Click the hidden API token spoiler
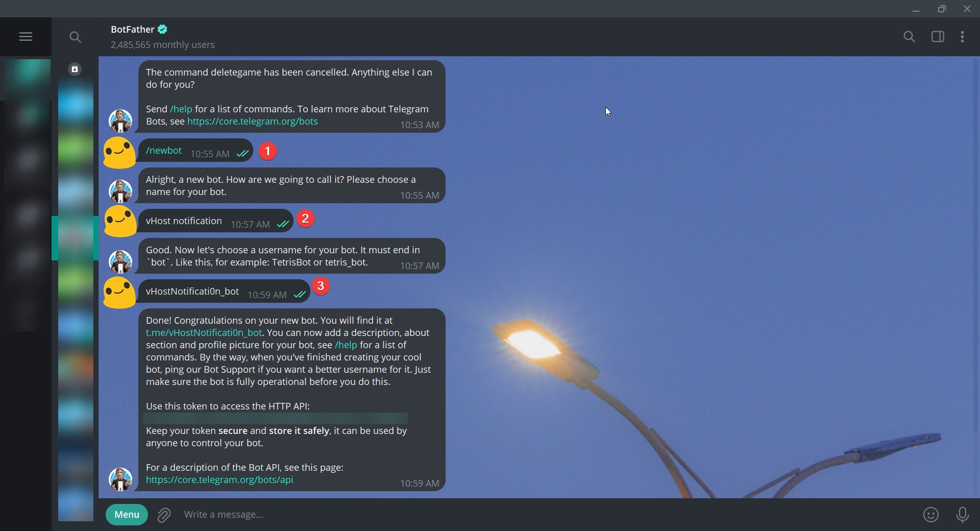The height and width of the screenshot is (531, 980). click(x=276, y=419)
